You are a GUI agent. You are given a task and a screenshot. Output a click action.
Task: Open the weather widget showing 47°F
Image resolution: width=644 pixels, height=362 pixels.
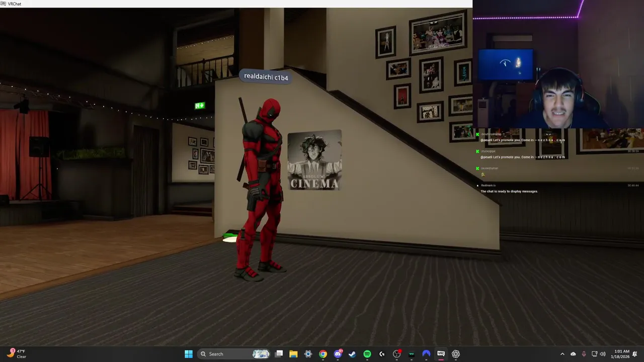pyautogui.click(x=17, y=354)
